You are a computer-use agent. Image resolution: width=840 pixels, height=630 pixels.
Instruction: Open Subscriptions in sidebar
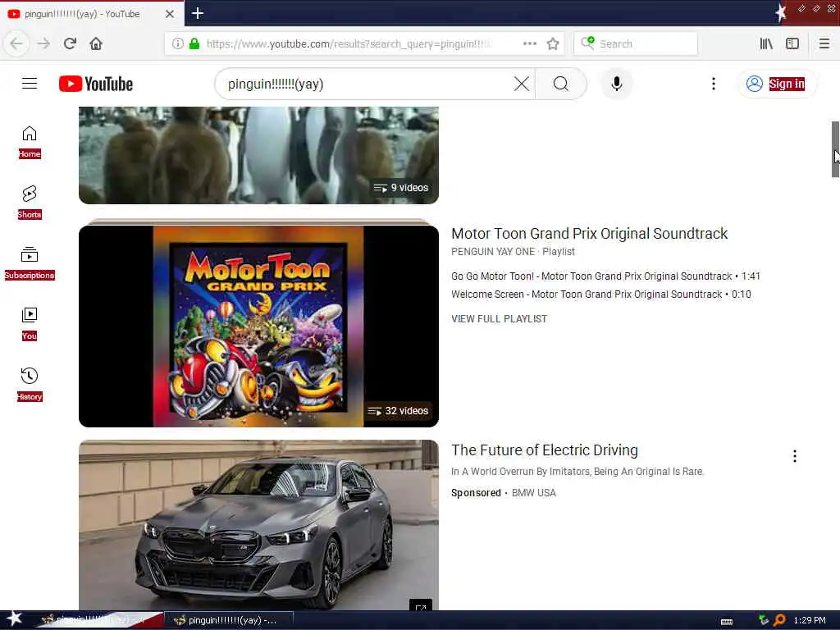click(30, 263)
